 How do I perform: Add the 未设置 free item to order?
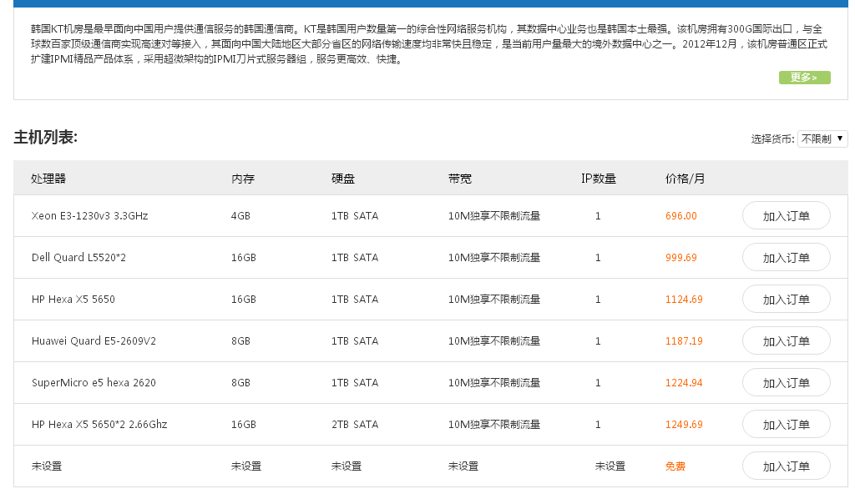[787, 466]
